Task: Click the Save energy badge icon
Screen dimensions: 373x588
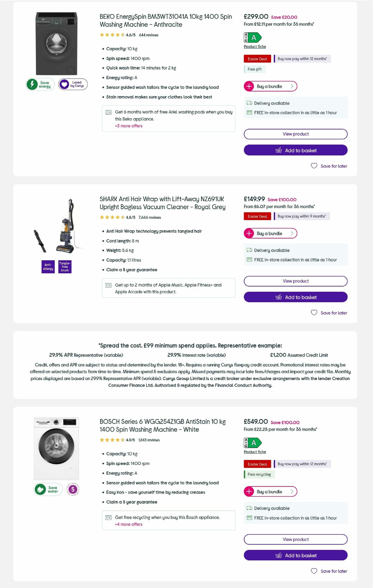Action: pos(32,83)
